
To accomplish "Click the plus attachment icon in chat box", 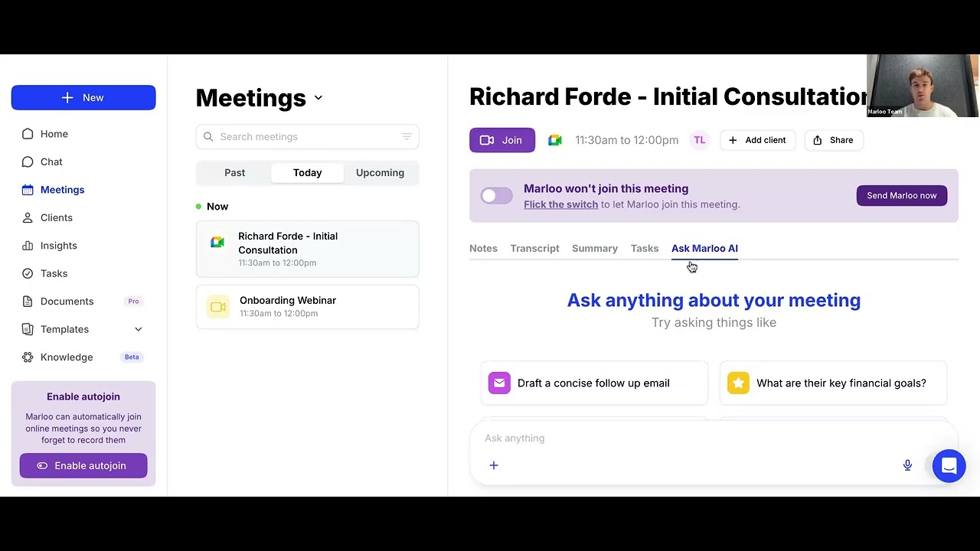I will (x=494, y=465).
